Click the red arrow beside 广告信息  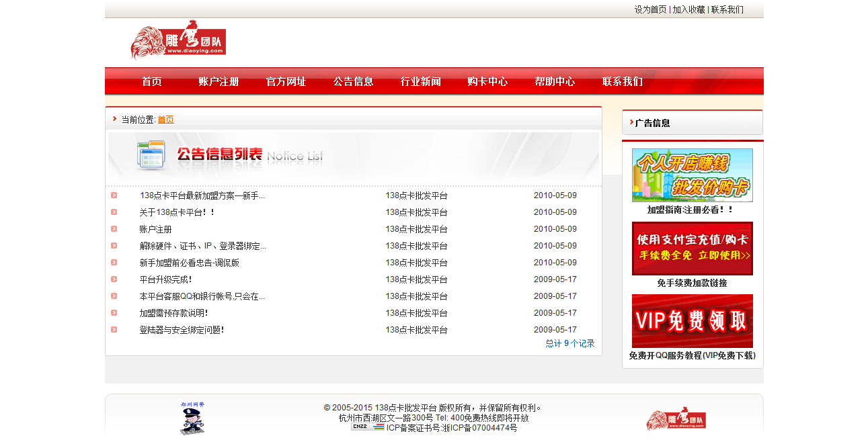(x=632, y=122)
